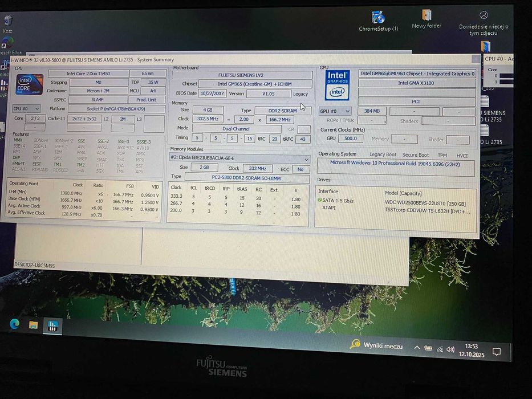Open the CPU #0 selector dropdown
532x399 pixels.
pyautogui.click(x=26, y=108)
